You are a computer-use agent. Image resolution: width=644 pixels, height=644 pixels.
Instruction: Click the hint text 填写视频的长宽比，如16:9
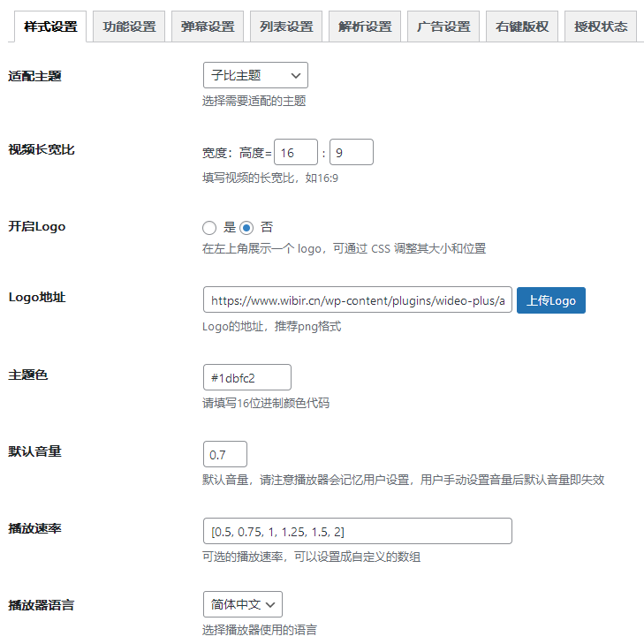point(270,178)
